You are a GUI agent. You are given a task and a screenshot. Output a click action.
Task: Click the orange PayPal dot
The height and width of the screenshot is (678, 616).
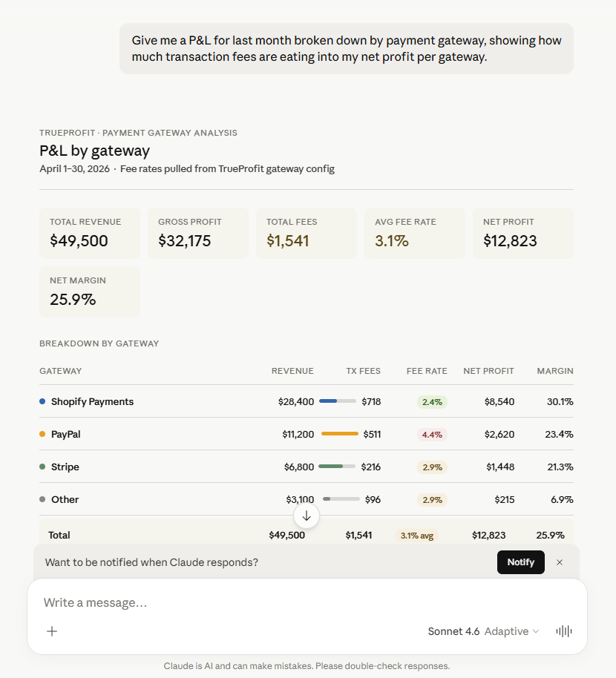[42, 434]
